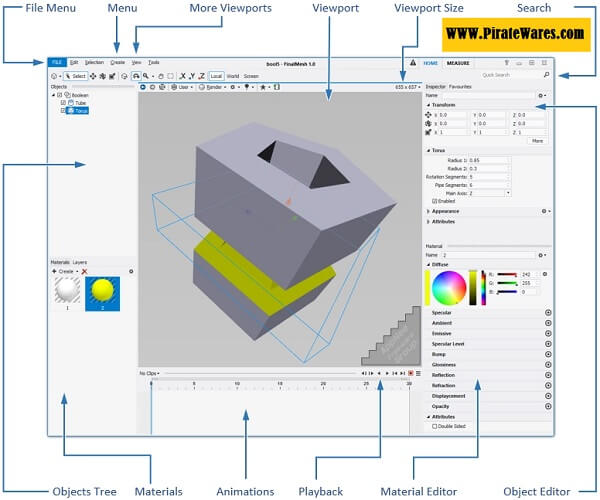Image resolution: width=600 pixels, height=500 pixels.
Task: Click the Z axis constraint icon
Action: [x=201, y=75]
